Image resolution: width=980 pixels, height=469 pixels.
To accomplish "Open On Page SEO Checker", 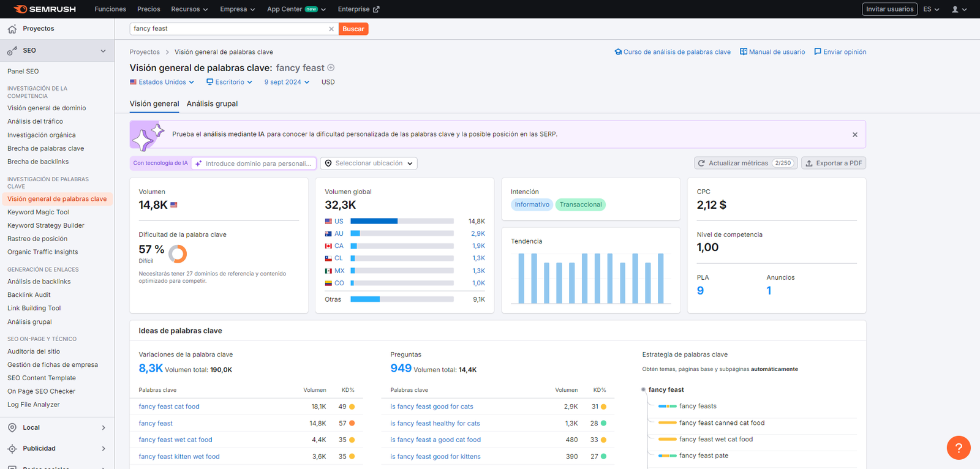I will [41, 391].
